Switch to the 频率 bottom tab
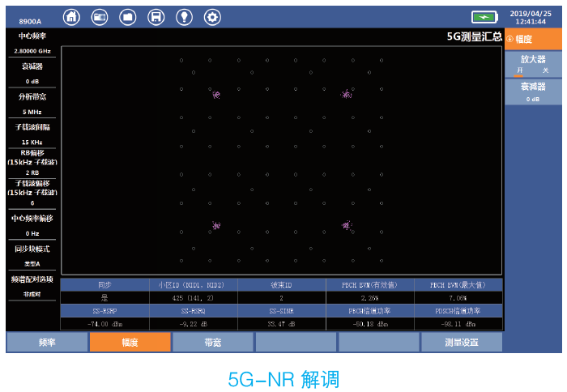567x392 pixels. 47,343
